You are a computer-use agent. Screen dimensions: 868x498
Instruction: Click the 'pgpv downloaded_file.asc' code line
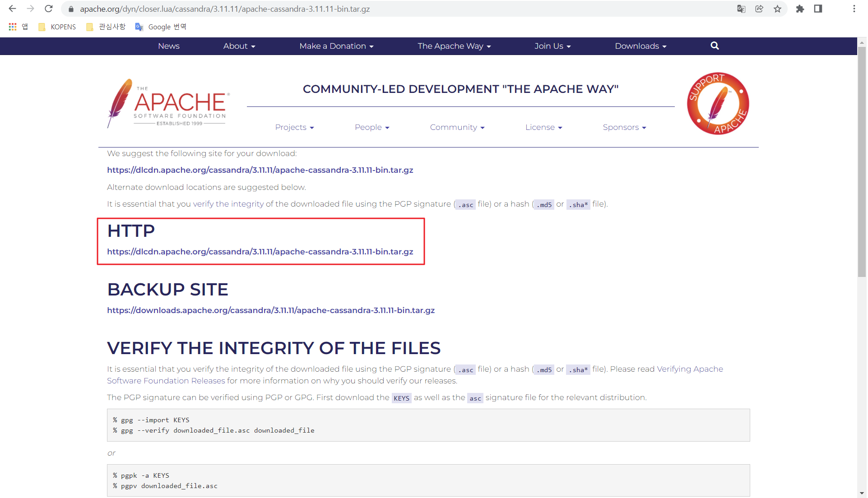coord(165,486)
